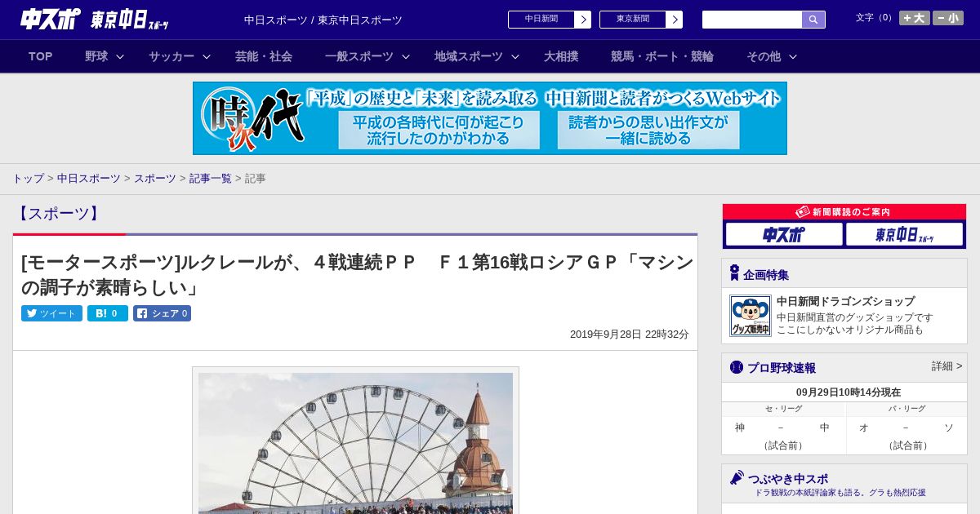The image size is (980, 514).
Task: Open 中日新聞ドラゴンズショップ link
Action: coord(845,301)
